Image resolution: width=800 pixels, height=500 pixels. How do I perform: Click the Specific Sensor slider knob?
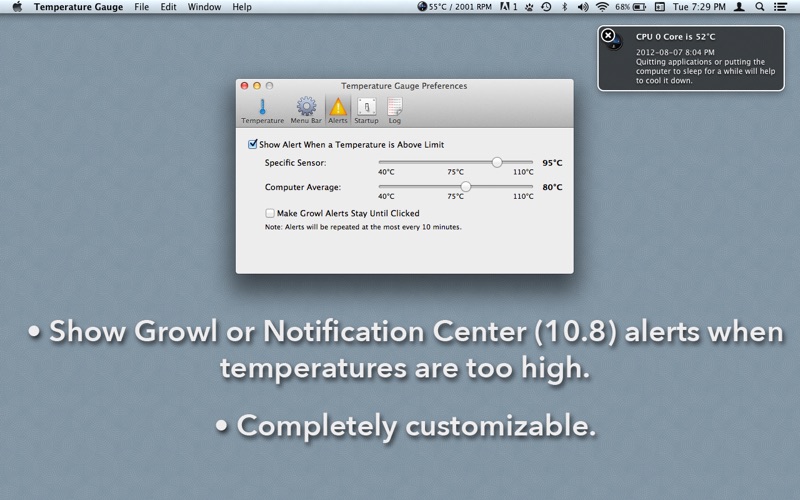tap(497, 162)
